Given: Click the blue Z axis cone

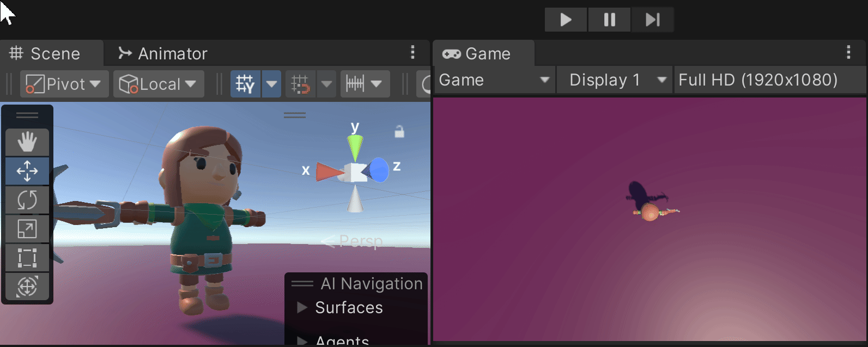Looking at the screenshot, I should (x=377, y=170).
